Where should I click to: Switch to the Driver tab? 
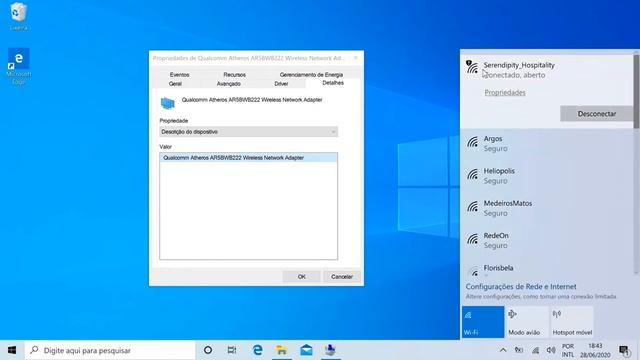[281, 84]
